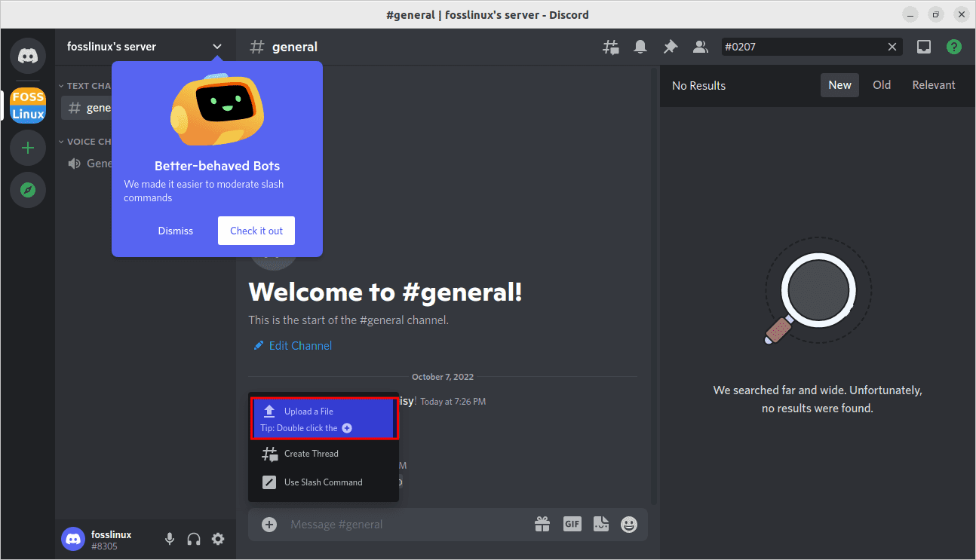Clear the search field X
Screen dimensions: 976x560
[x=892, y=47]
